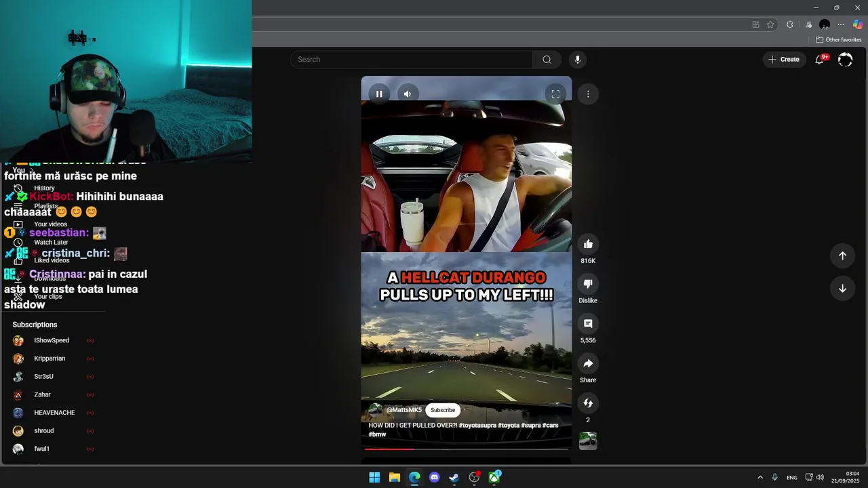Open tray microphone icon

coord(774,477)
